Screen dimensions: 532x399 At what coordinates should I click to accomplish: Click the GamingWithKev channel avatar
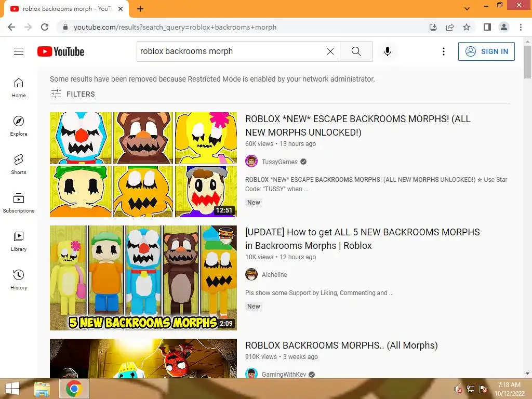coord(251,373)
